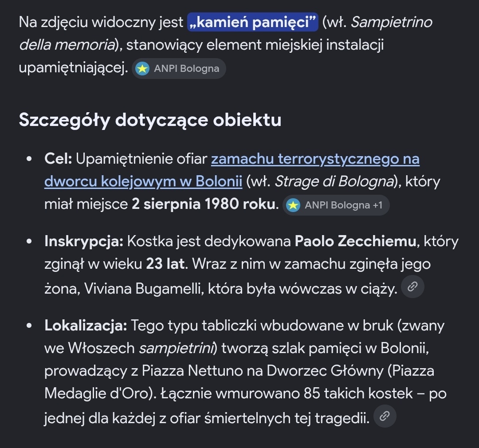Click the bold Lokalizacja: label
The width and height of the screenshot is (479, 448).
86,326
